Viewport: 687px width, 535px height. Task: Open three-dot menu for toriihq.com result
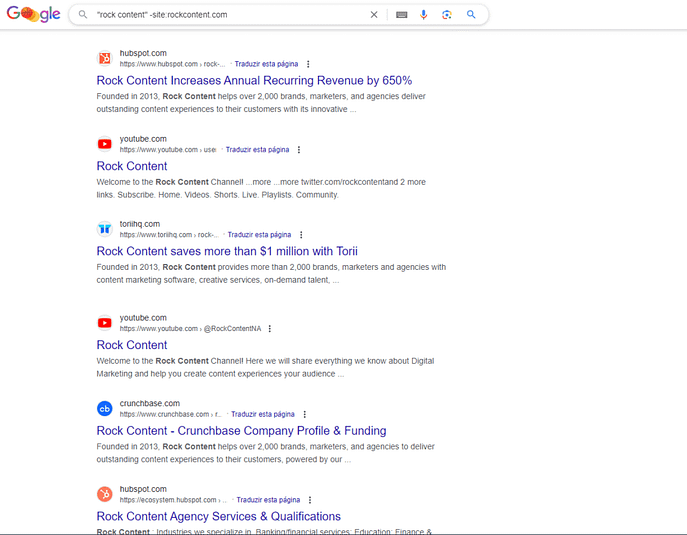coord(301,235)
